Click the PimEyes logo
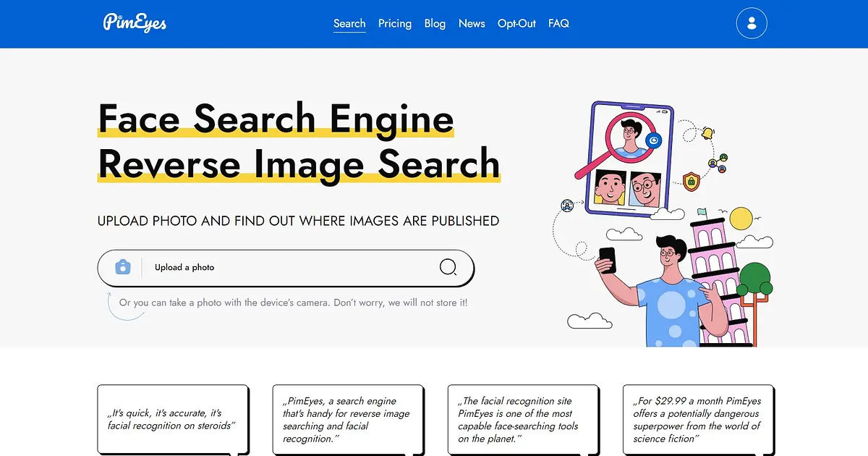 (x=135, y=22)
